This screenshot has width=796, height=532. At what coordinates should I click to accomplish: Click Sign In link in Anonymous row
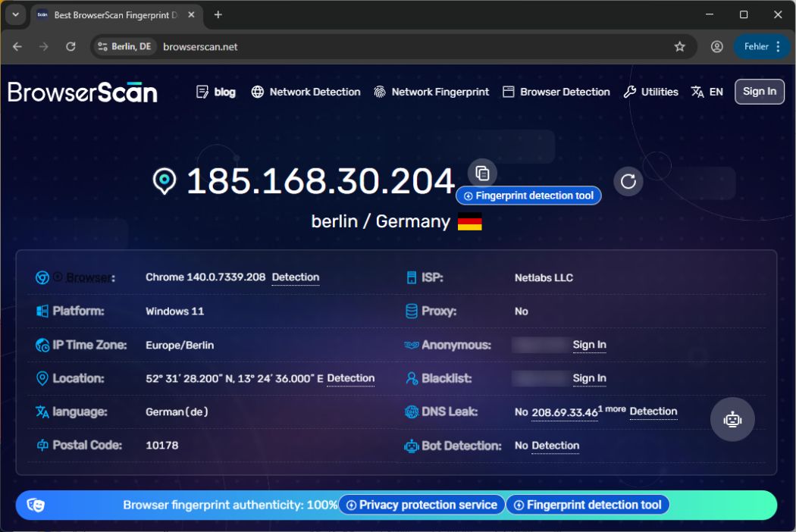(589, 345)
